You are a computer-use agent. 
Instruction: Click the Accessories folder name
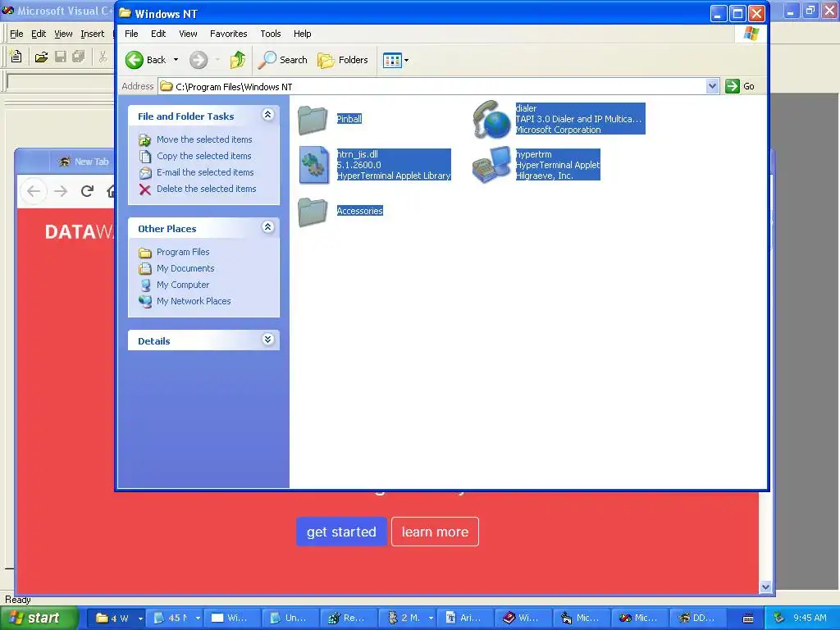tap(359, 211)
